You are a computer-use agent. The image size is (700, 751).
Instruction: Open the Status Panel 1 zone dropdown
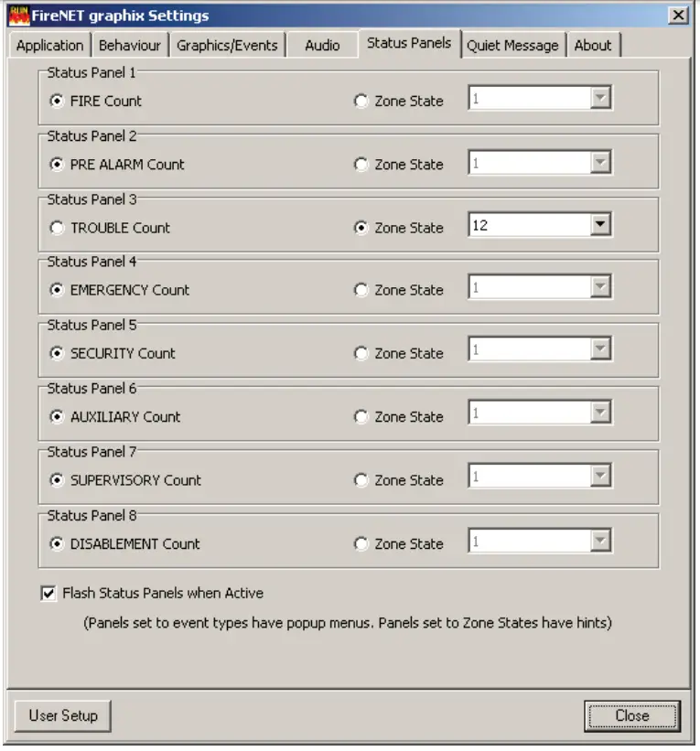[600, 98]
